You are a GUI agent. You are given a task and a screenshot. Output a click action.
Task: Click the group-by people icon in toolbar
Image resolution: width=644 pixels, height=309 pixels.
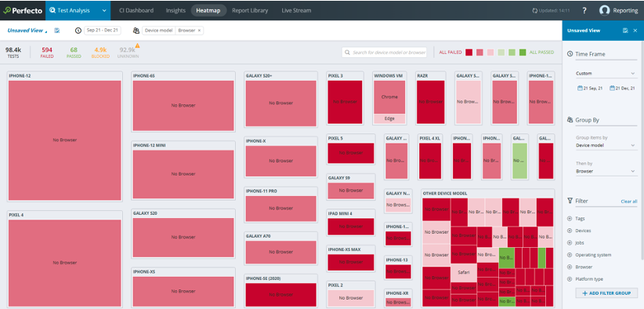pyautogui.click(x=136, y=31)
